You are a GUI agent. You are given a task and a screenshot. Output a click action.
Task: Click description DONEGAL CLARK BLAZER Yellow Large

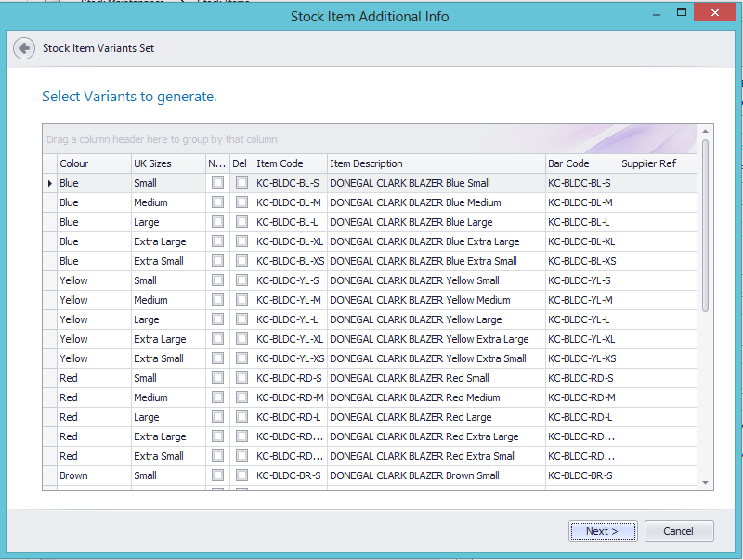pyautogui.click(x=436, y=319)
